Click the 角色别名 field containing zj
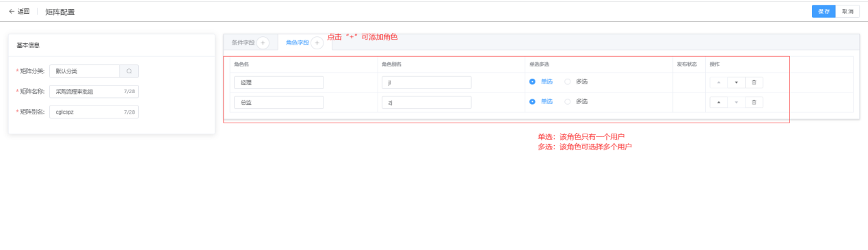 point(427,102)
